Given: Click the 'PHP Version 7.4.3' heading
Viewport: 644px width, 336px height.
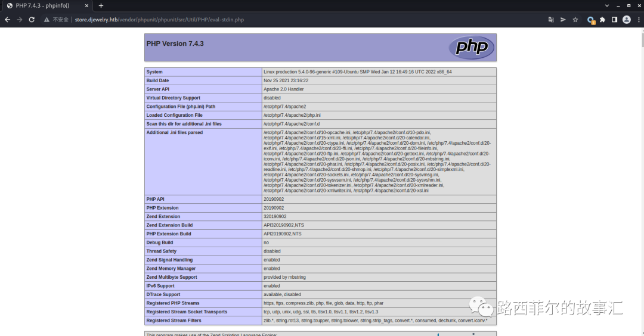Looking at the screenshot, I should click(175, 43).
